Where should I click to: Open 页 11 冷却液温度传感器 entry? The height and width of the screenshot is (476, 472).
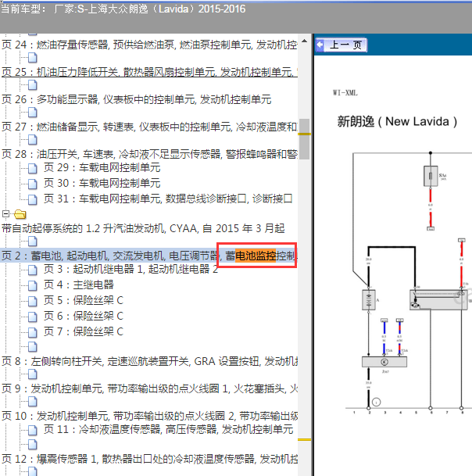(x=169, y=429)
